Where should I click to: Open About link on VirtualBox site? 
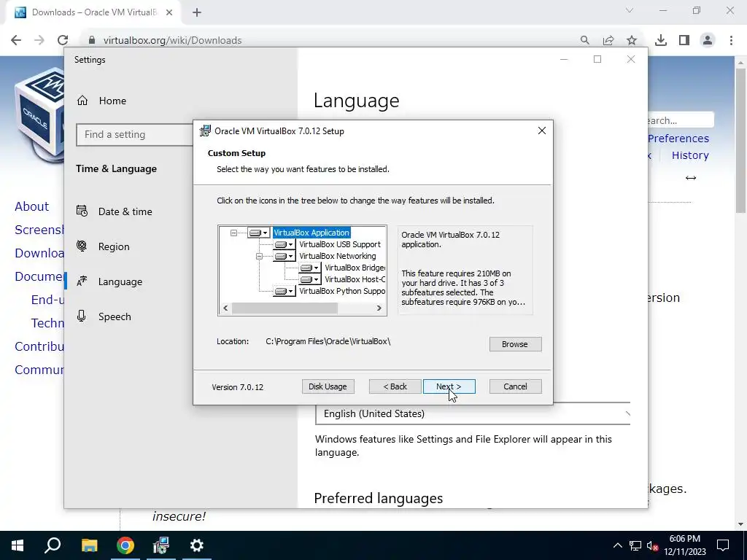[x=31, y=206]
